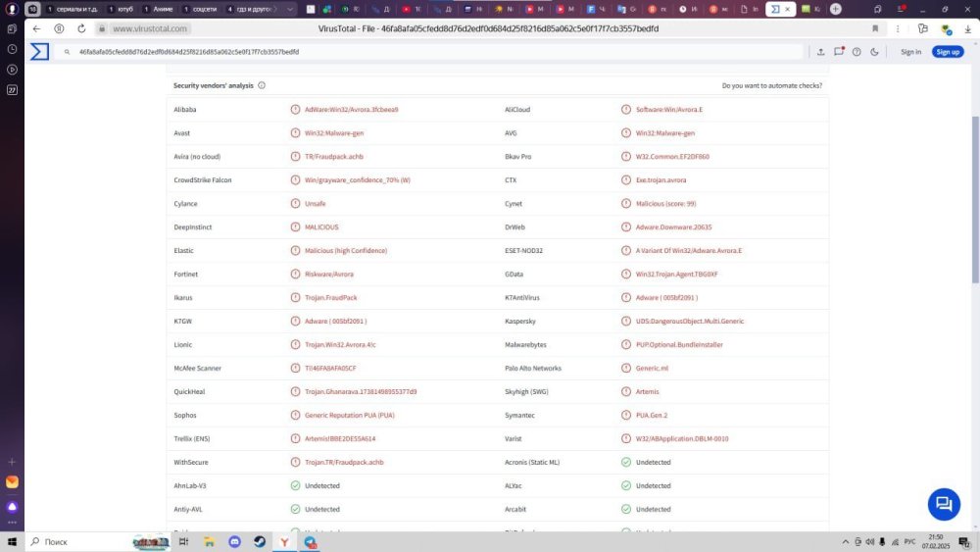Click Avira result 'TR/Fraudpack.achb'
This screenshot has height=552, width=980.
(334, 156)
